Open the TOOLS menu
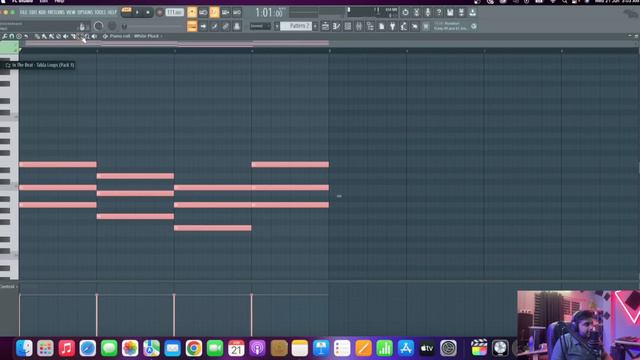Screen dimensions: 640x360 click(100, 12)
